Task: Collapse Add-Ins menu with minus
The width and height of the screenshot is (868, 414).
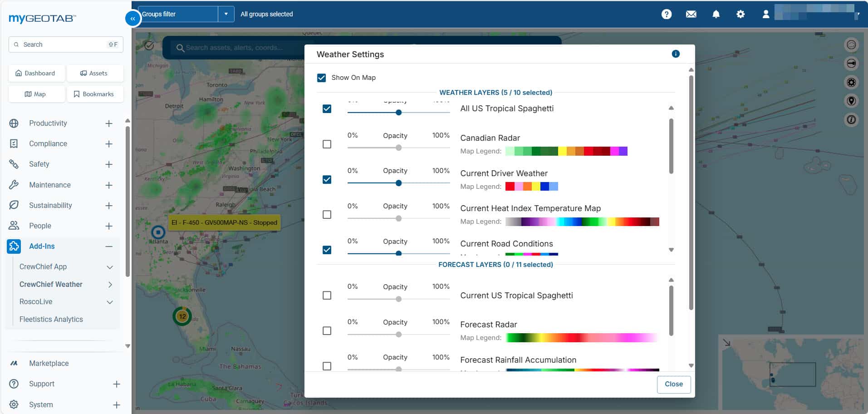Action: click(109, 246)
